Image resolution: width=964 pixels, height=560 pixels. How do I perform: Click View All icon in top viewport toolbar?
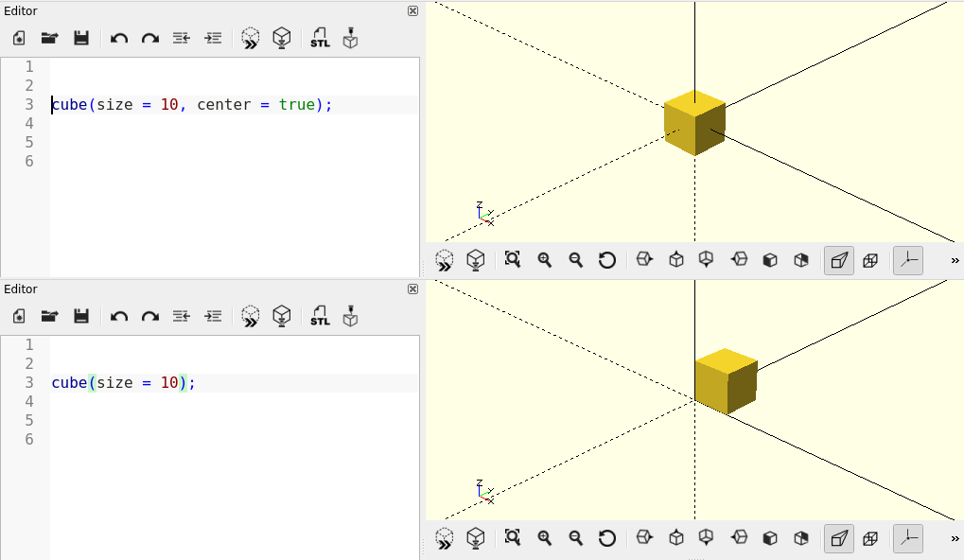coord(513,259)
